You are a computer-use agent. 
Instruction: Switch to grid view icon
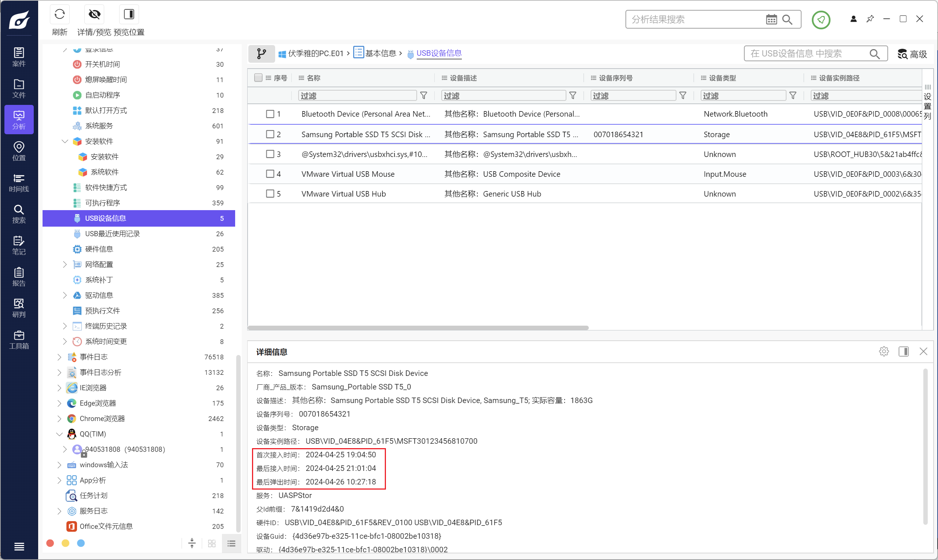tap(211, 543)
